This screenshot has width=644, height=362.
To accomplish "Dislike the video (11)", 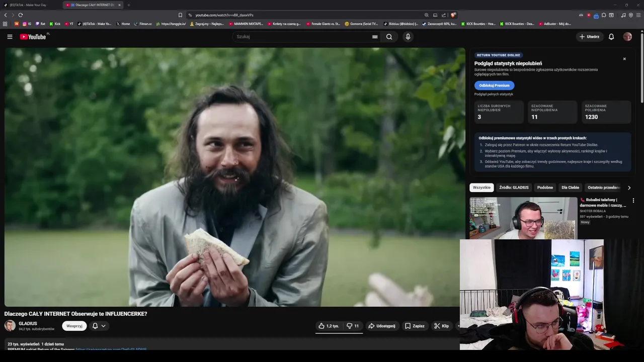I will (353, 326).
